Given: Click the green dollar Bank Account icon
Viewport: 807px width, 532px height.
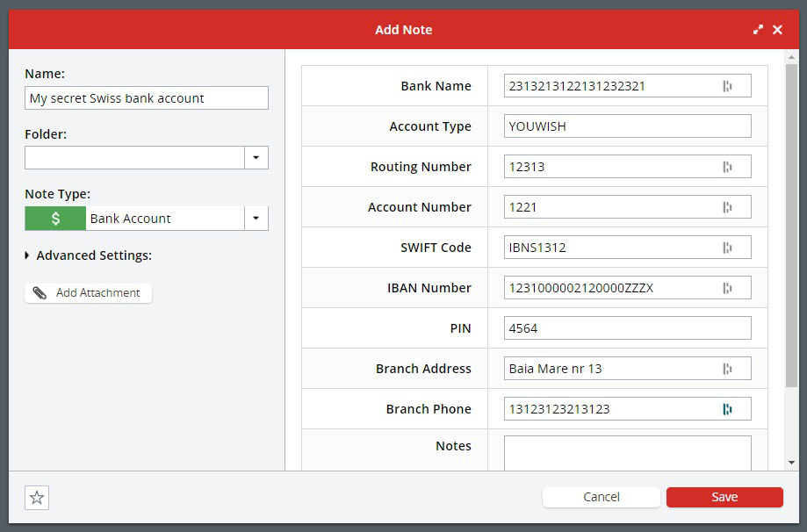Looking at the screenshot, I should [55, 219].
